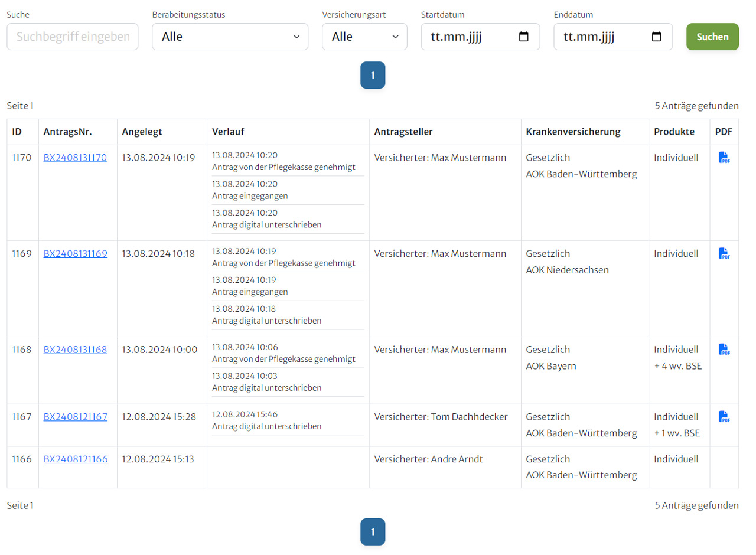The height and width of the screenshot is (555, 756).
Task: Open application link BX2408131170
Action: click(75, 158)
